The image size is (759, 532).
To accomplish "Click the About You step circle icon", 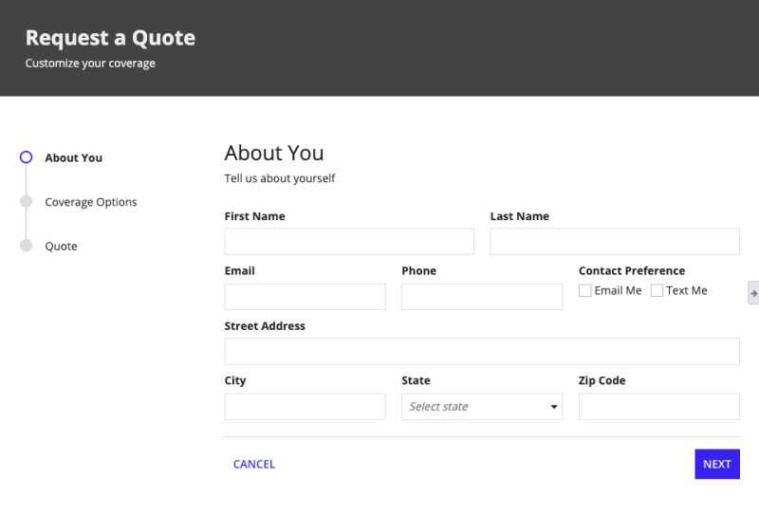I will tap(27, 157).
